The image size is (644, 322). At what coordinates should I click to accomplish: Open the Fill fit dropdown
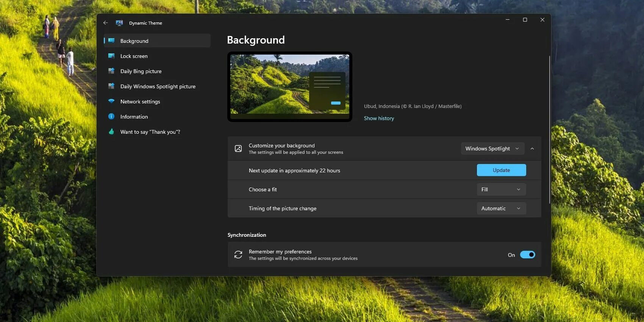[x=501, y=189]
